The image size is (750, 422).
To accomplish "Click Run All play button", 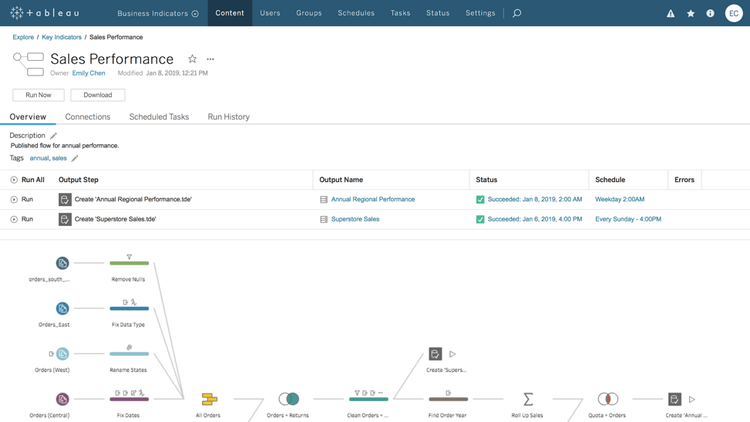I will (x=14, y=180).
